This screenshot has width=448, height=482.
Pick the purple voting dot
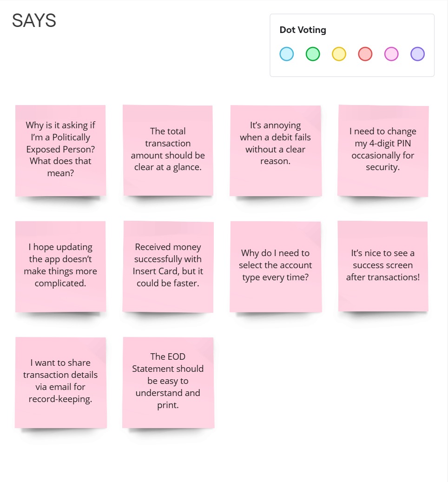[417, 54]
